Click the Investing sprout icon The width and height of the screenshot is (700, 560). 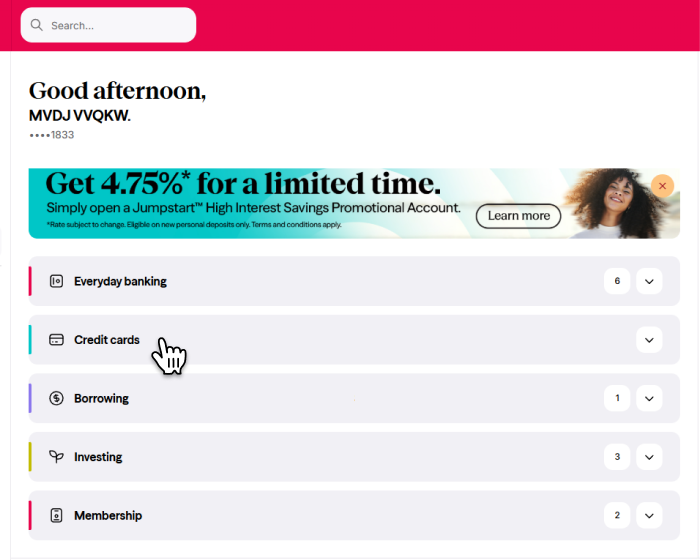[56, 457]
